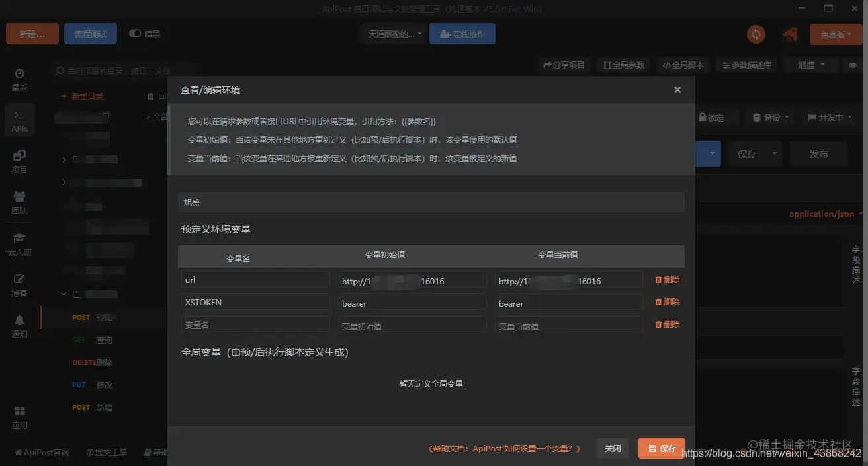The image size is (868, 466).
Task: Open the 免费版 plan dropdown
Action: [836, 34]
